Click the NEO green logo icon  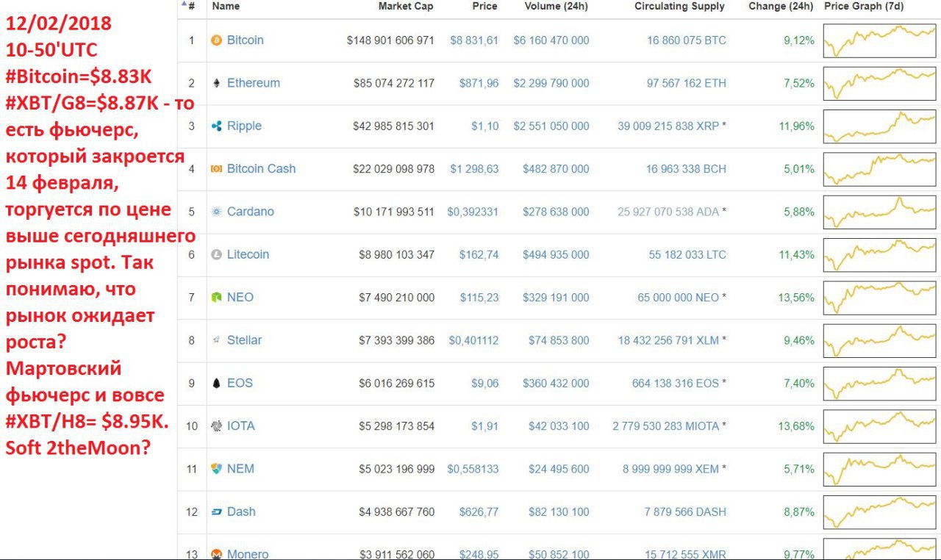coord(216,298)
